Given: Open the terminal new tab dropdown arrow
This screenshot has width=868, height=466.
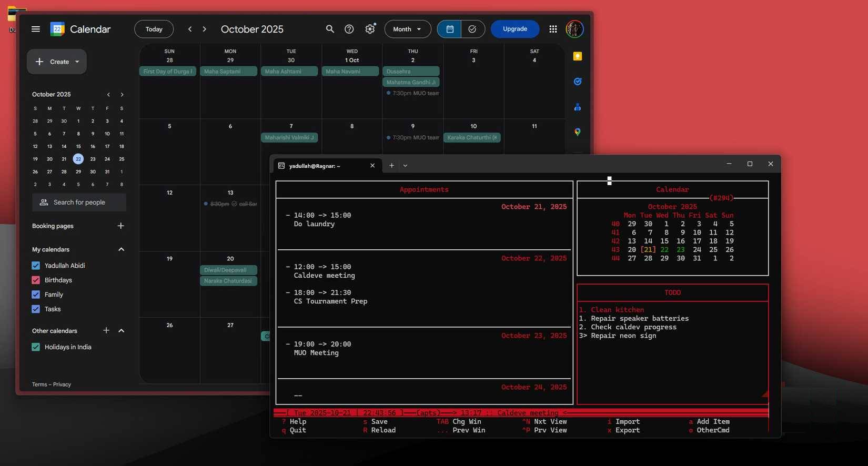Looking at the screenshot, I should 405,166.
